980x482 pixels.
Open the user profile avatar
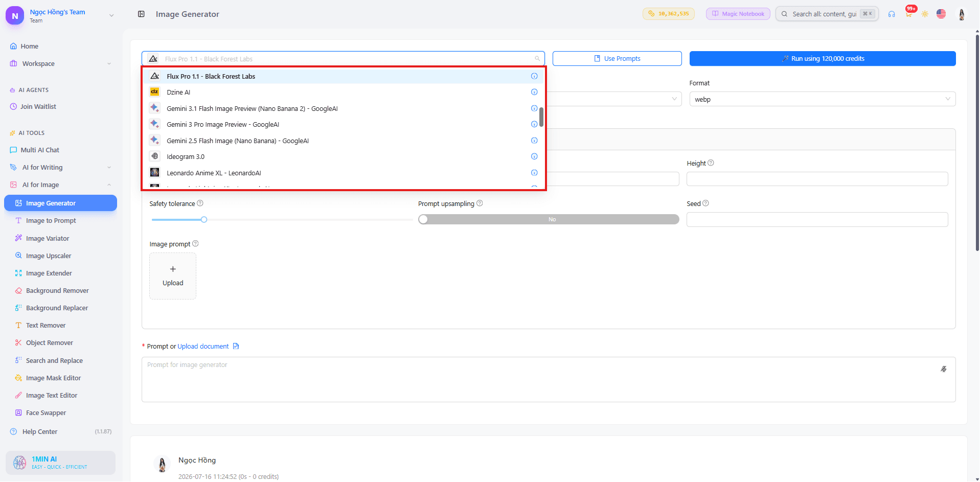coord(962,14)
